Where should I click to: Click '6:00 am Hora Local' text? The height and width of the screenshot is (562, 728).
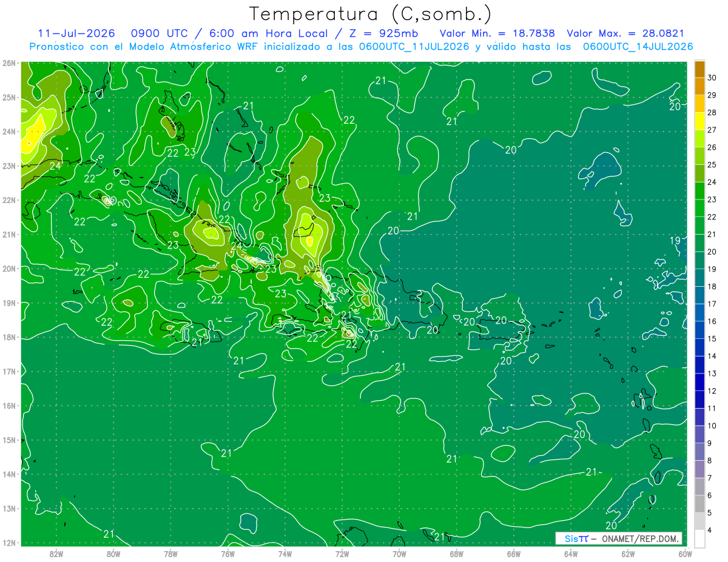[268, 33]
